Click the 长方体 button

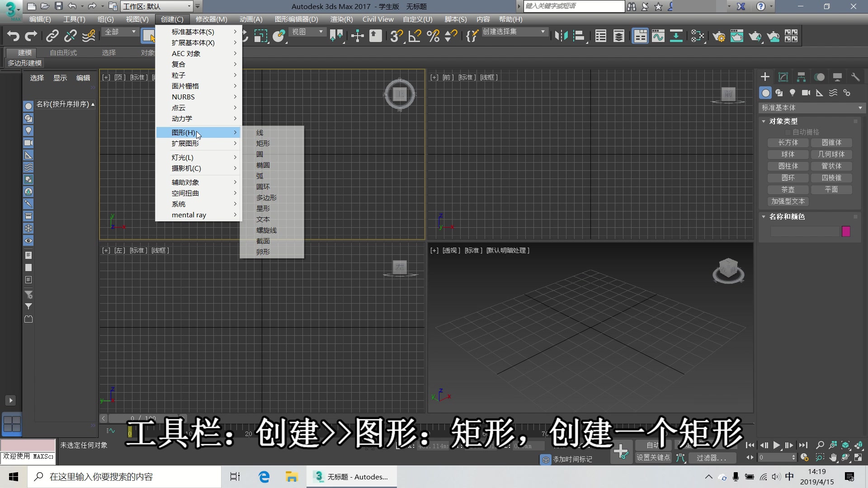coord(788,142)
